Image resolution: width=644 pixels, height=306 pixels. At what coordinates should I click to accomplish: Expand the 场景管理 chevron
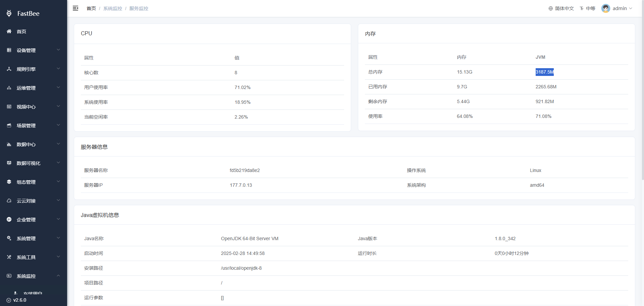[58, 125]
